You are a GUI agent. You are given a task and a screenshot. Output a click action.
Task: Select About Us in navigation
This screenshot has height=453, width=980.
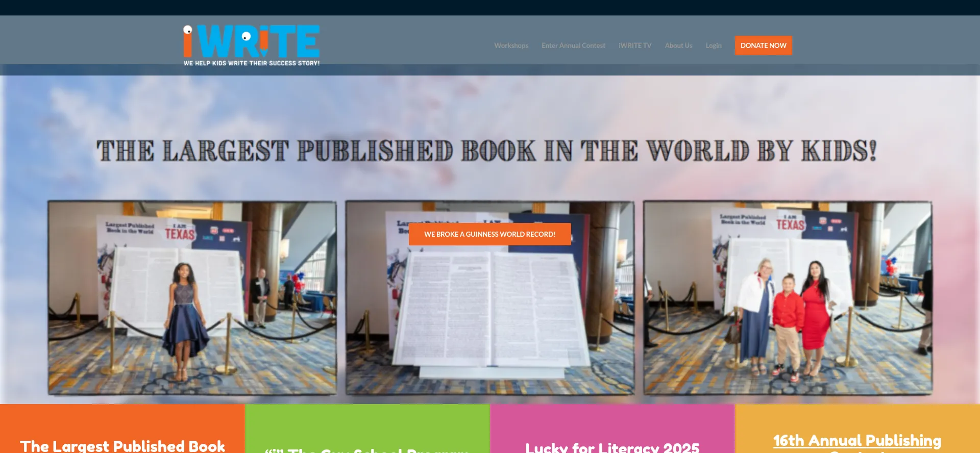(678, 45)
